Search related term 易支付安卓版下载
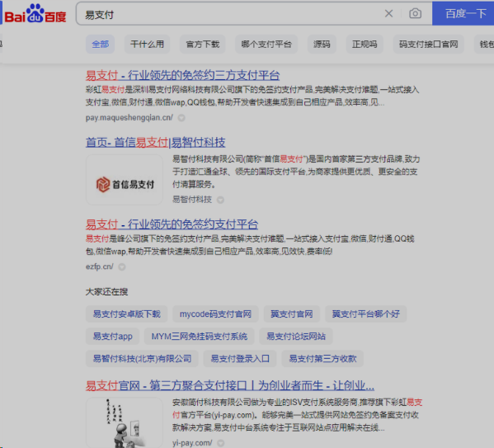This screenshot has width=494, height=448. [127, 314]
